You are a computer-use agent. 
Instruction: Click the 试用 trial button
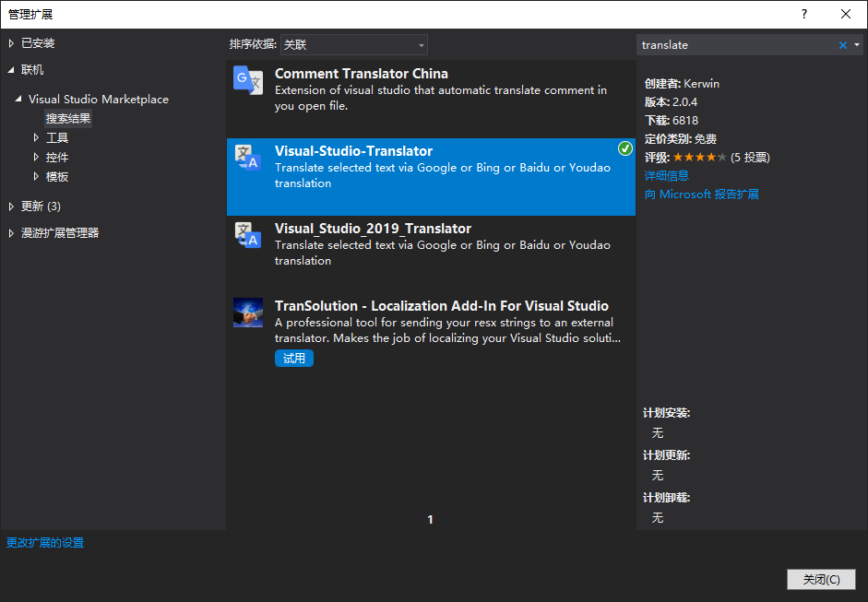click(x=294, y=359)
